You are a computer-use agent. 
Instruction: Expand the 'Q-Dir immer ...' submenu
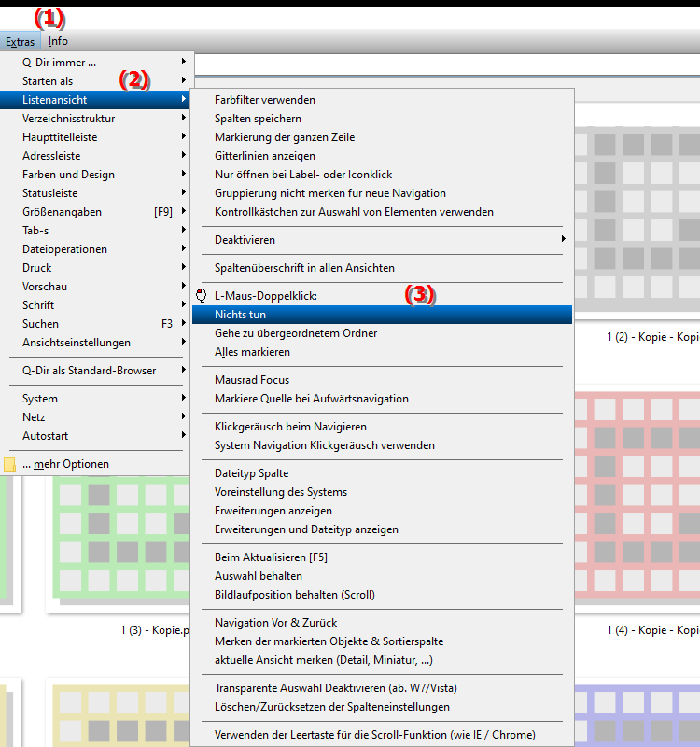coord(95,63)
